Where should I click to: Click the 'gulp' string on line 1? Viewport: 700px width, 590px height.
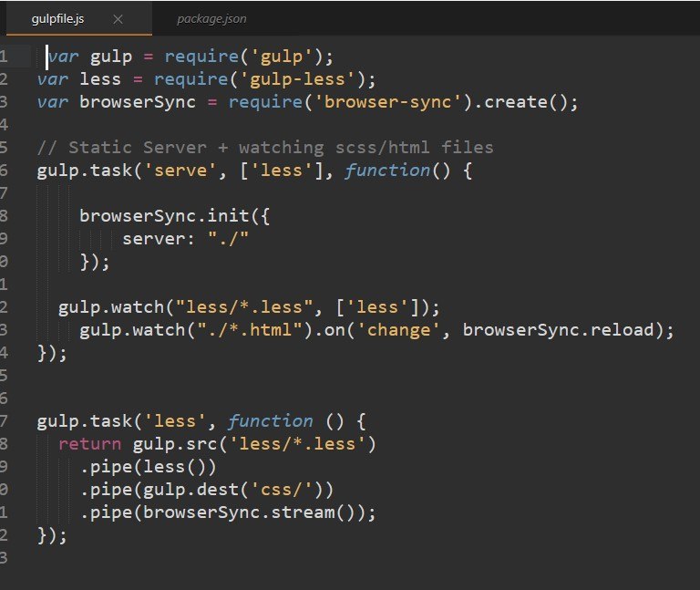click(x=282, y=57)
